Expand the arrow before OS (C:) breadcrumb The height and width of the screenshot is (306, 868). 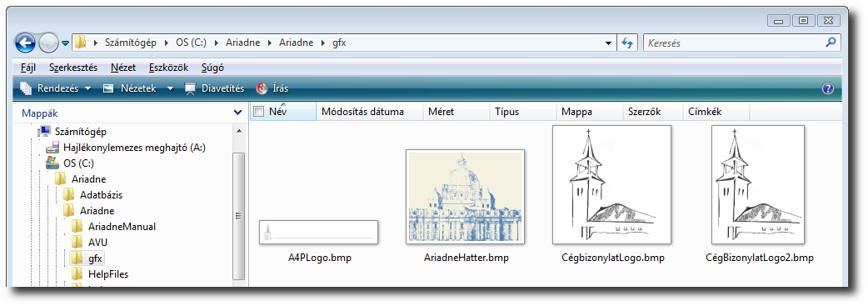[166, 43]
